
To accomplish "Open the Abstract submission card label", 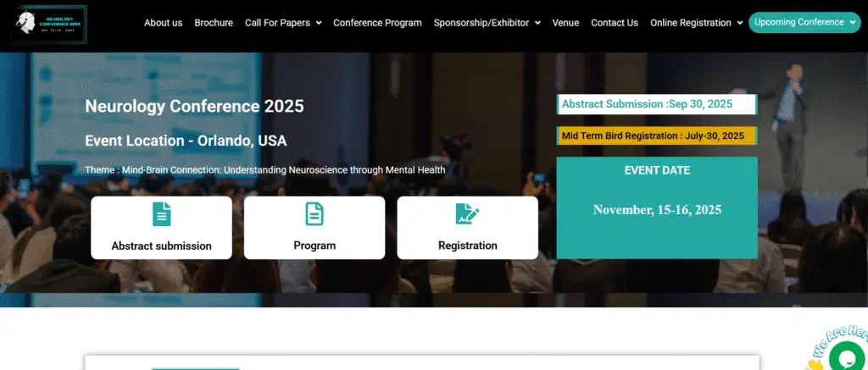I will 162,246.
